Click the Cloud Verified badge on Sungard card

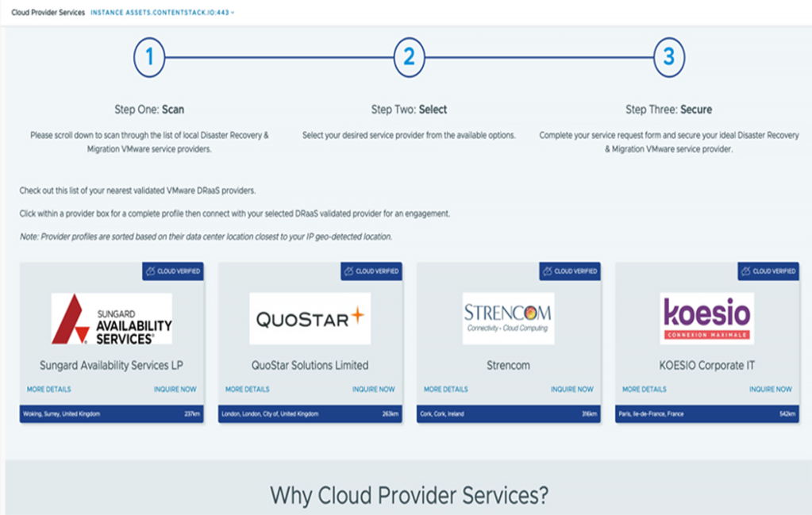(x=173, y=271)
